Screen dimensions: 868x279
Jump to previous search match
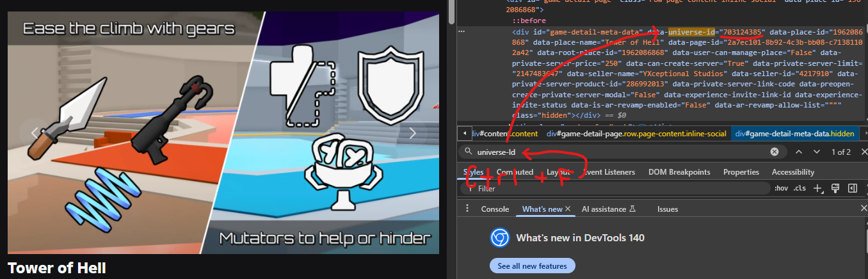click(x=798, y=152)
